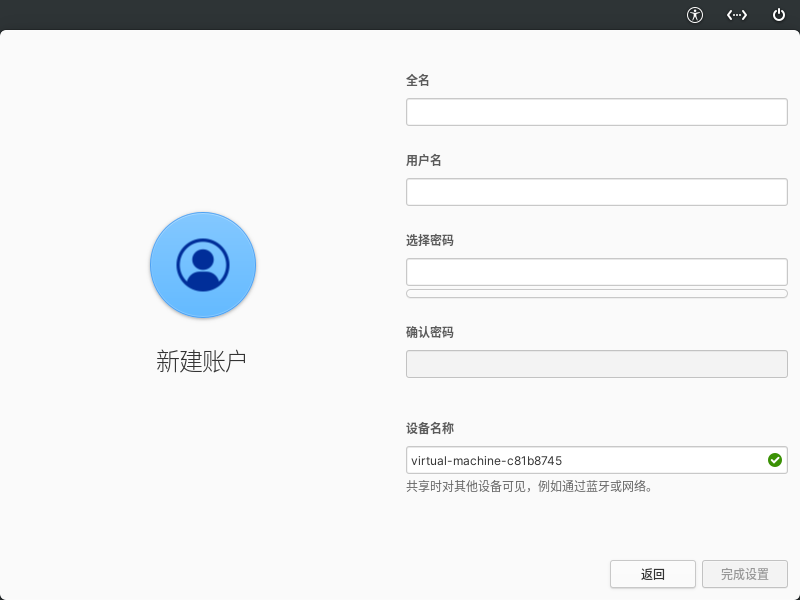Screen dimensions: 800x600
Task: Click the user avatar picture
Action: [x=203, y=265]
